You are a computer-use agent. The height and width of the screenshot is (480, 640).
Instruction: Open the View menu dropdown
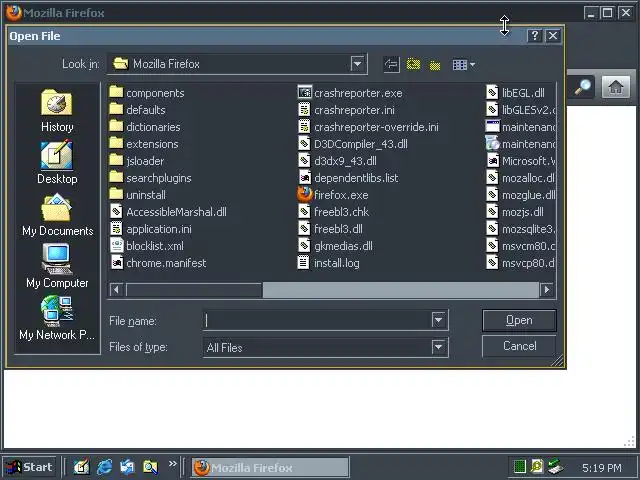(464, 64)
